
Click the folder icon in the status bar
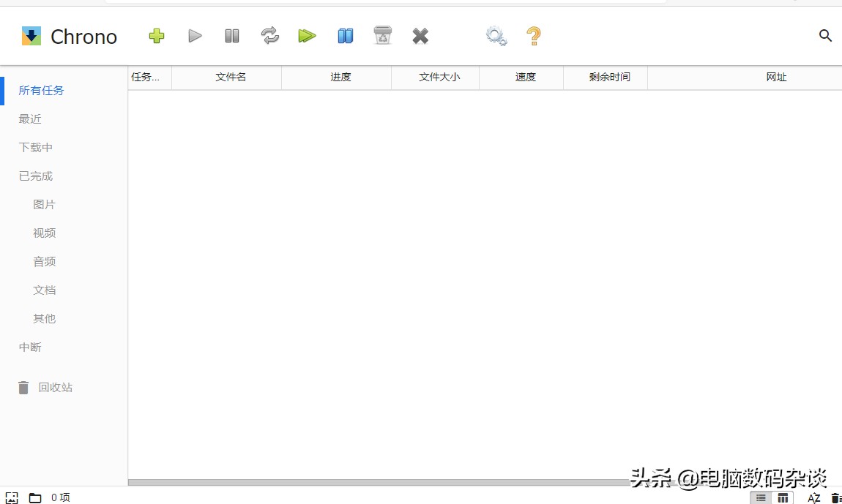point(34,497)
